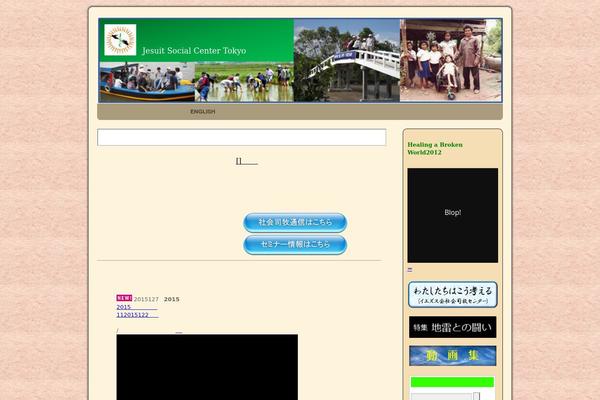
Task: Click the family group photo in header
Action: click(451, 60)
